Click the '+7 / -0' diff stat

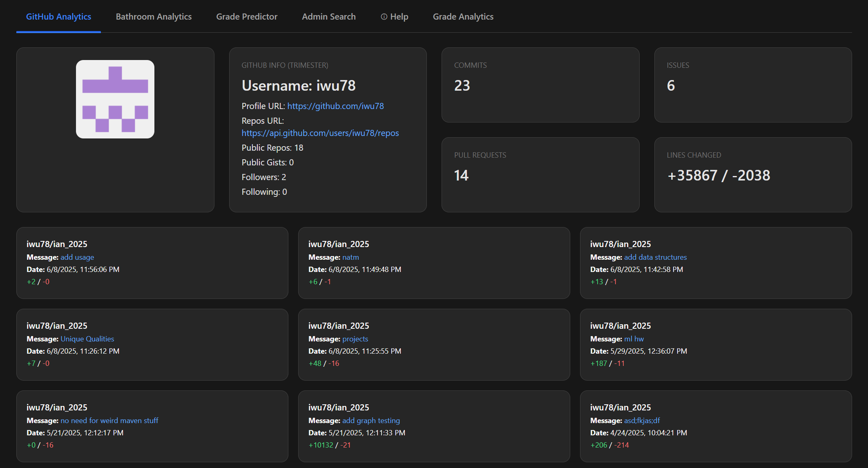pyautogui.click(x=38, y=363)
